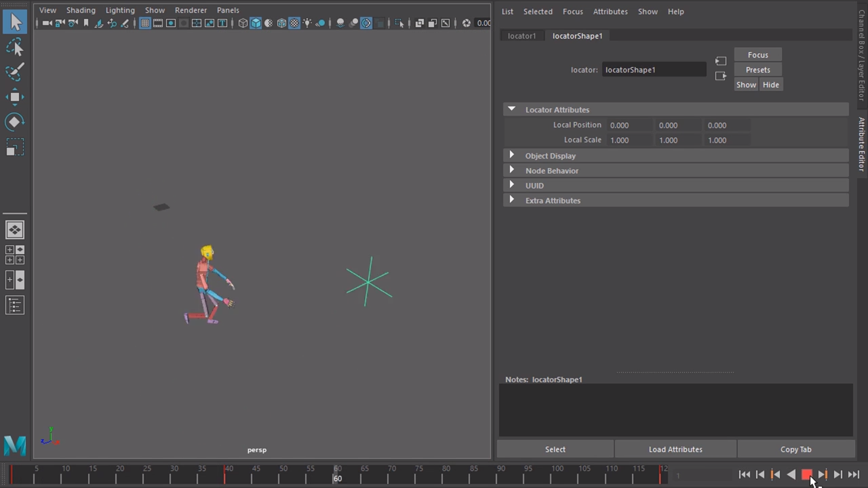The height and width of the screenshot is (488, 868).
Task: Click the camera bookmark icon in viewport toolbar
Action: tap(85, 22)
